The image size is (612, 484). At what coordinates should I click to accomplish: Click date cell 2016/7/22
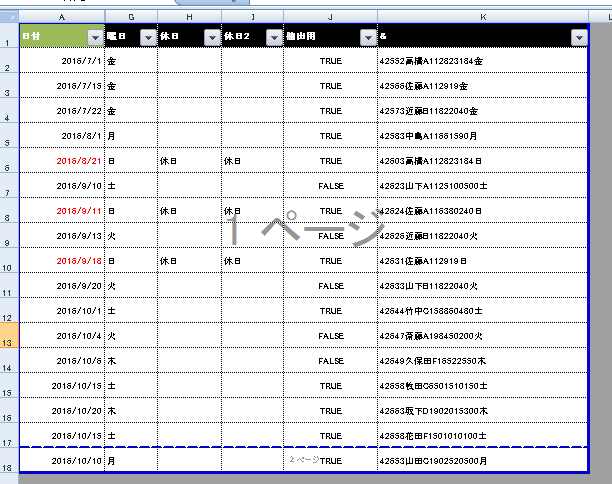(62, 110)
